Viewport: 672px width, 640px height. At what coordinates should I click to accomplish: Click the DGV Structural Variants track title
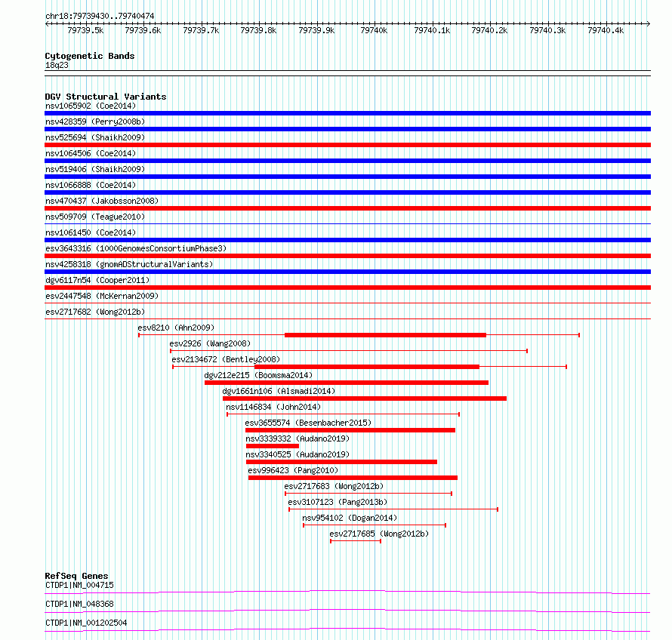point(106,97)
